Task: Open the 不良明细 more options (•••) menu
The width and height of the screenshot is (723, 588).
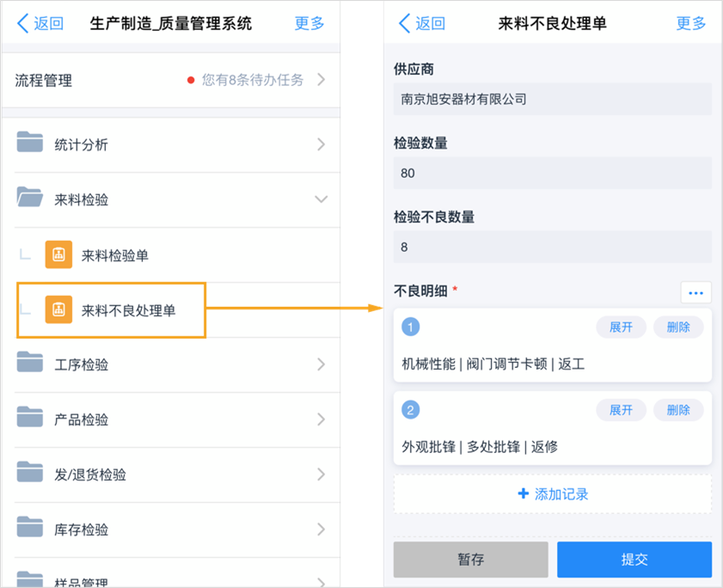Action: coord(695,292)
